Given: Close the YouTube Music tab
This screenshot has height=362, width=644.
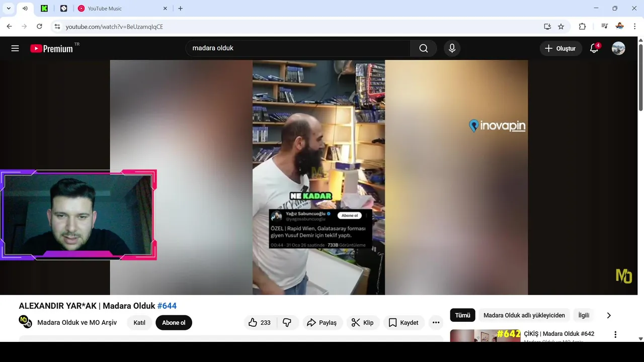Looking at the screenshot, I should (x=165, y=9).
